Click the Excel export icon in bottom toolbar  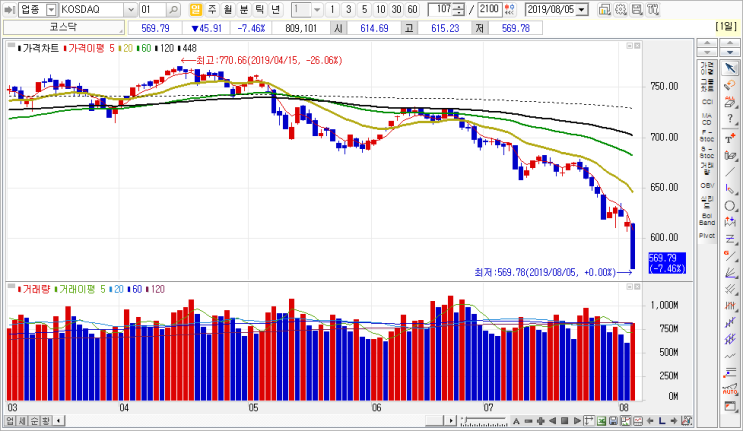[601, 421]
